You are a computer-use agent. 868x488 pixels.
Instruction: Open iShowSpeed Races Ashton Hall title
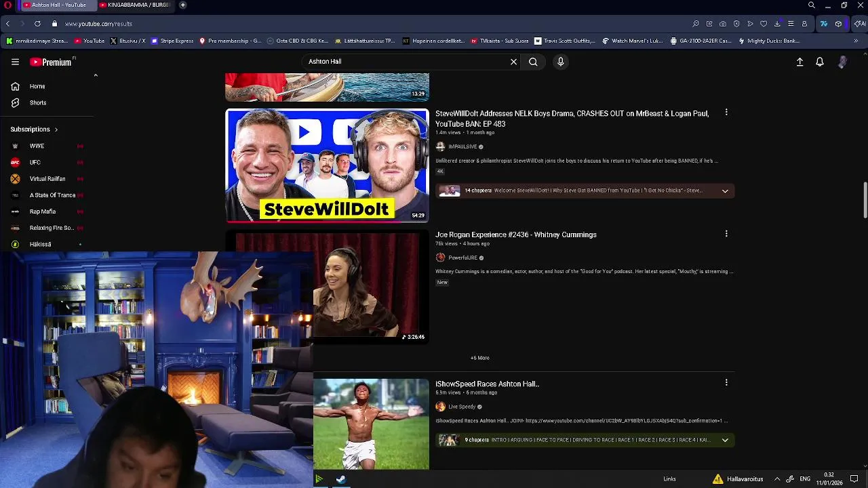pos(487,384)
